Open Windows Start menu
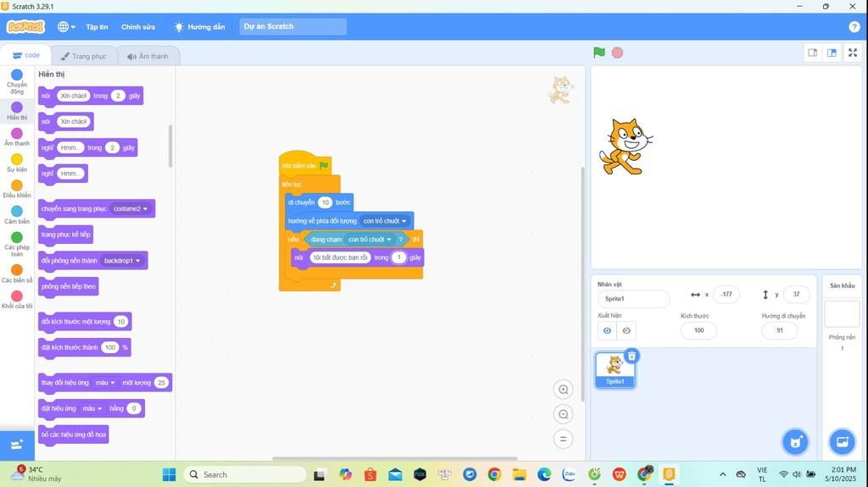868x487 pixels. click(x=169, y=474)
